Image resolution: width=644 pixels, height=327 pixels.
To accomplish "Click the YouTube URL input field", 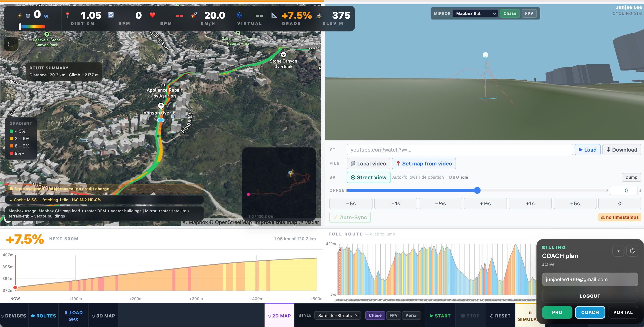I will tap(459, 150).
